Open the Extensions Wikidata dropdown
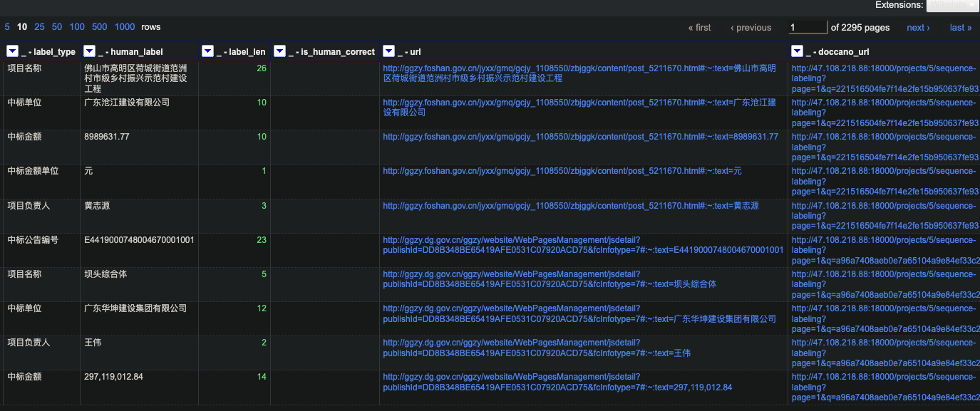980x411 pixels. tap(953, 5)
